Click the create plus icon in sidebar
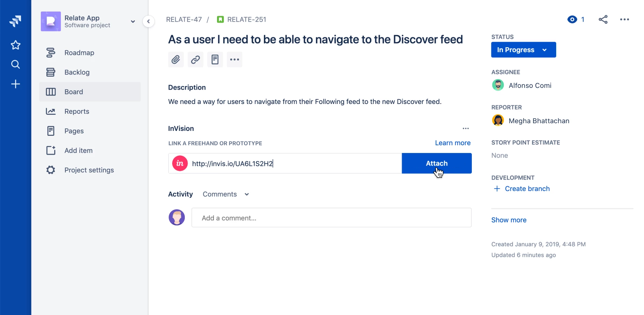 pyautogui.click(x=15, y=84)
